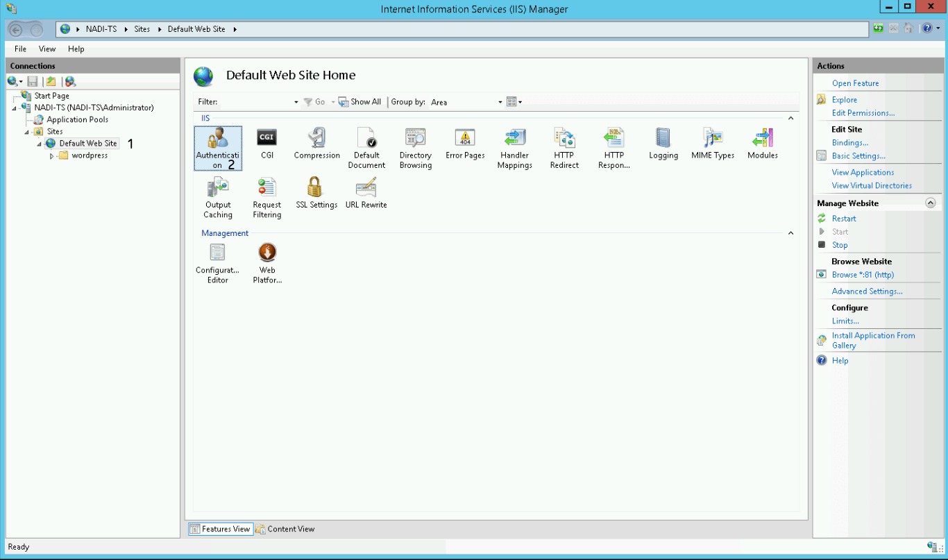Open the HTTP Redirect feature
The image size is (948, 560).
[564, 149]
